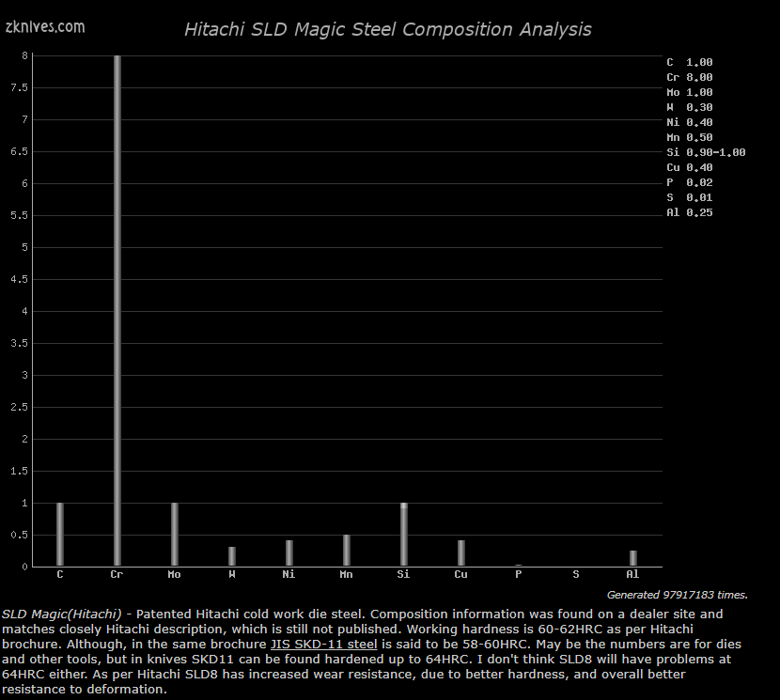Click the Si bar in the chart
This screenshot has width=780, height=700.
pos(404,535)
